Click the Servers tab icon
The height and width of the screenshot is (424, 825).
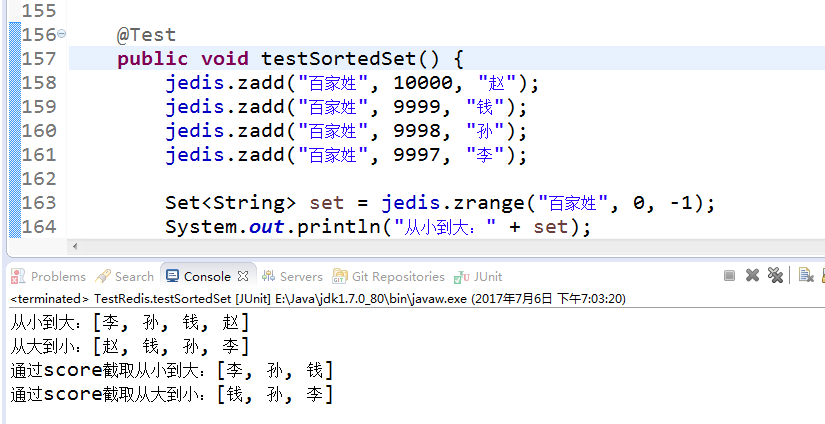(x=268, y=276)
